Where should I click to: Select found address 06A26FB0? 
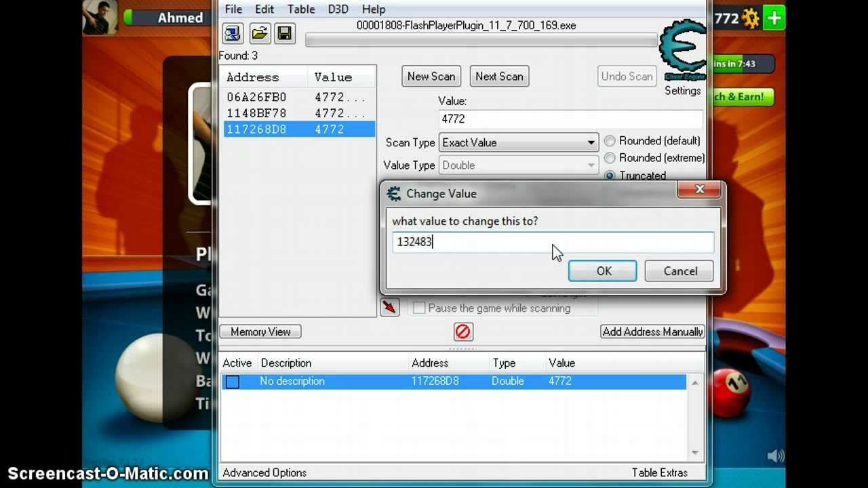pos(299,97)
